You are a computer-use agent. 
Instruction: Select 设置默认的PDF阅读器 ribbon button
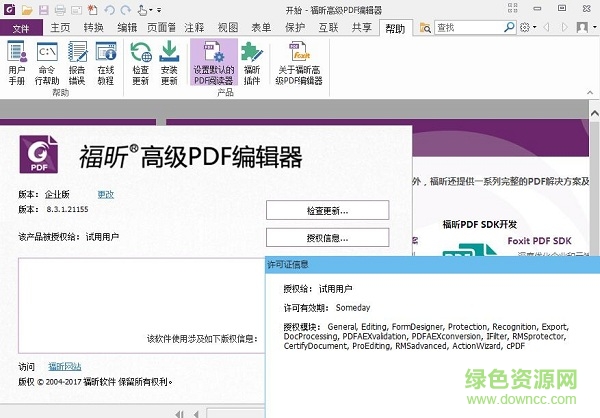pyautogui.click(x=213, y=61)
